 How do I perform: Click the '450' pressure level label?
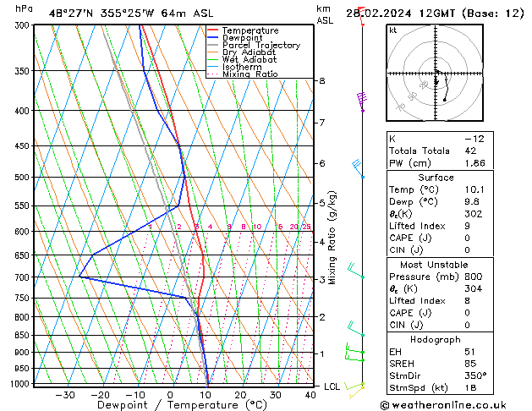[x=24, y=145]
